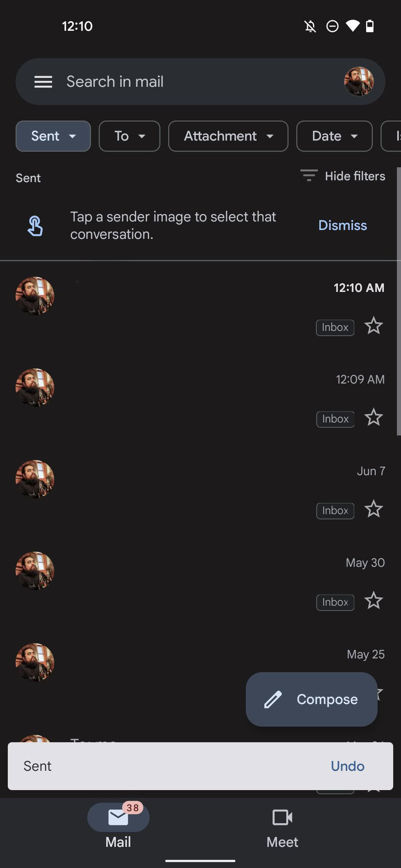The width and height of the screenshot is (401, 868).
Task: Star the Jun 7 email
Action: click(374, 509)
